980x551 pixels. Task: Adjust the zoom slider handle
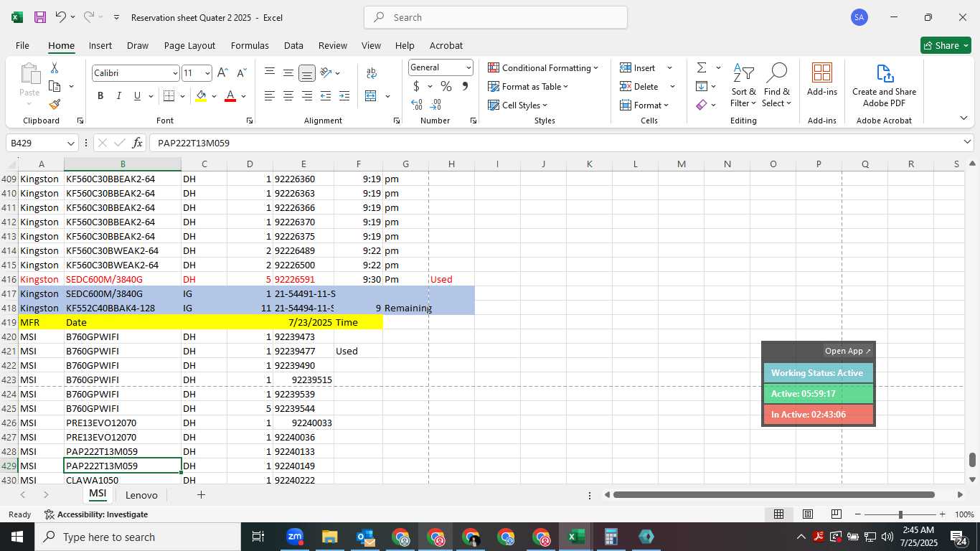(x=900, y=514)
